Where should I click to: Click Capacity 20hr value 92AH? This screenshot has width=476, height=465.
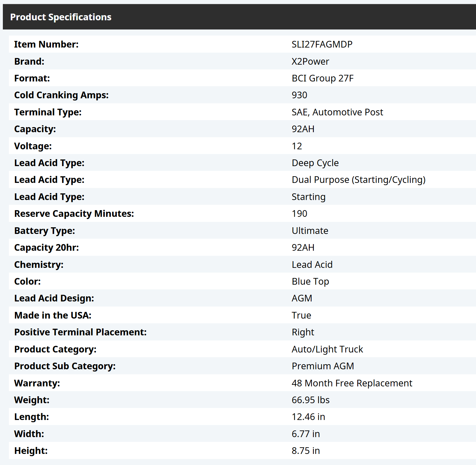pyautogui.click(x=303, y=248)
